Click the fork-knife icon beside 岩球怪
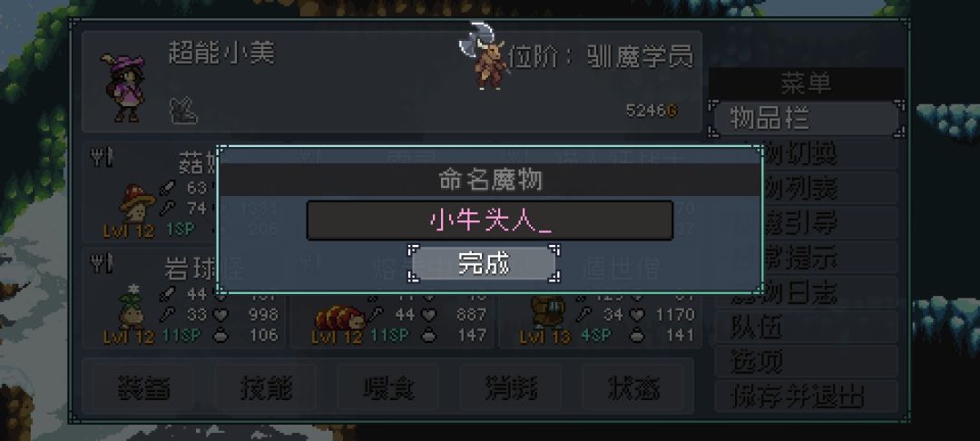980x441 pixels. pyautogui.click(x=102, y=263)
